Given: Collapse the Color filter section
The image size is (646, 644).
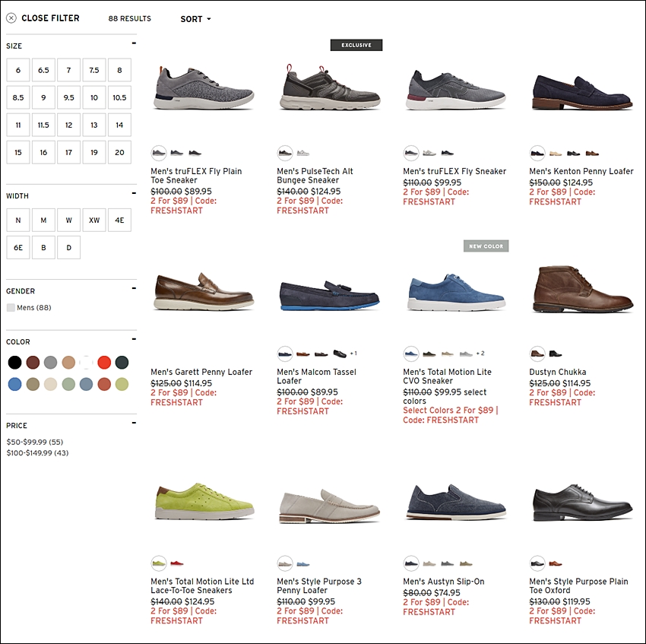Looking at the screenshot, I should tap(134, 339).
